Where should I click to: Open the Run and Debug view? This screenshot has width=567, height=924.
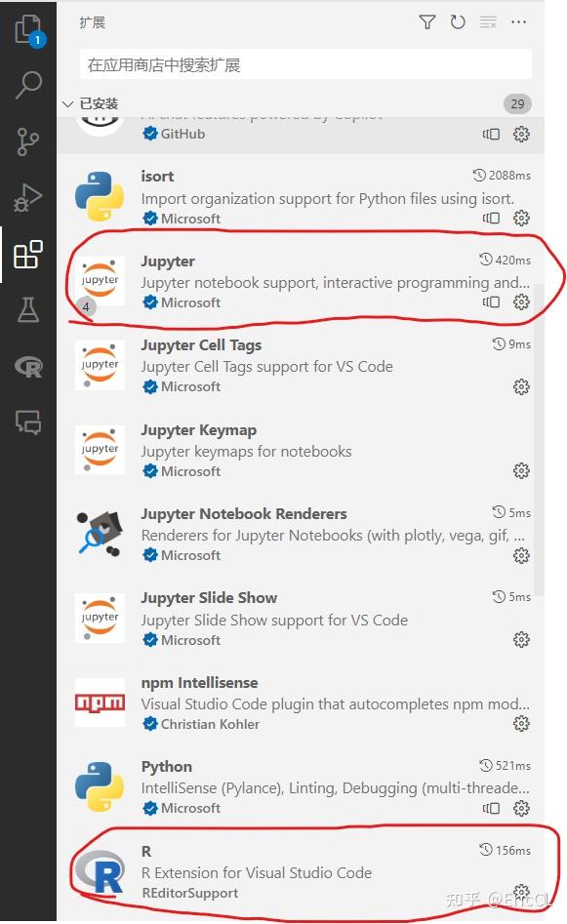(x=27, y=194)
